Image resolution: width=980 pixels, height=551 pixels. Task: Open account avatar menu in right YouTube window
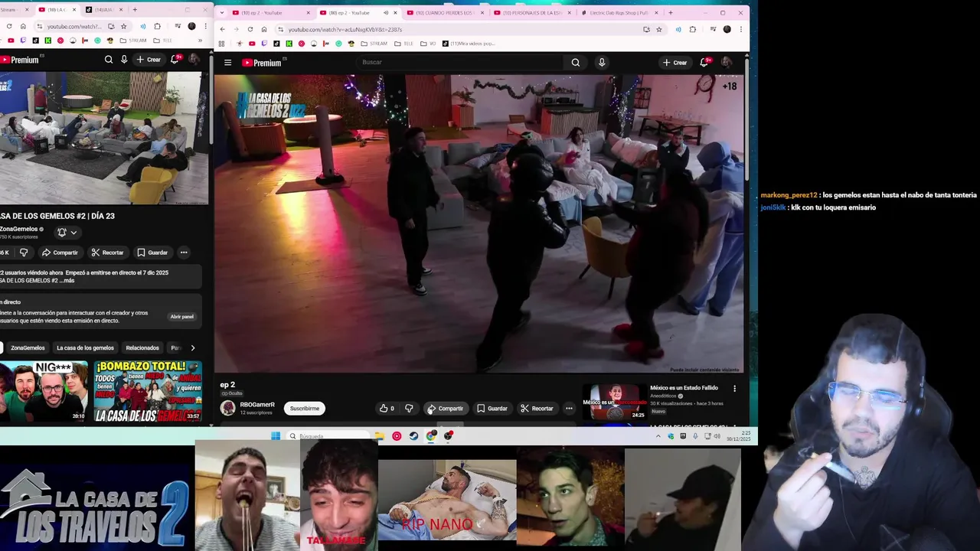pos(727,63)
